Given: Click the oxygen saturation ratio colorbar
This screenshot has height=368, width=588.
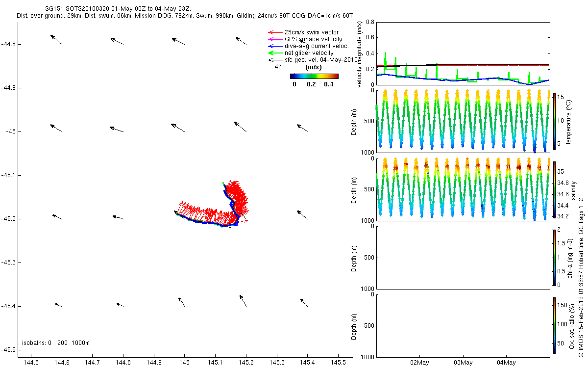Looking at the screenshot, I should point(554,325).
